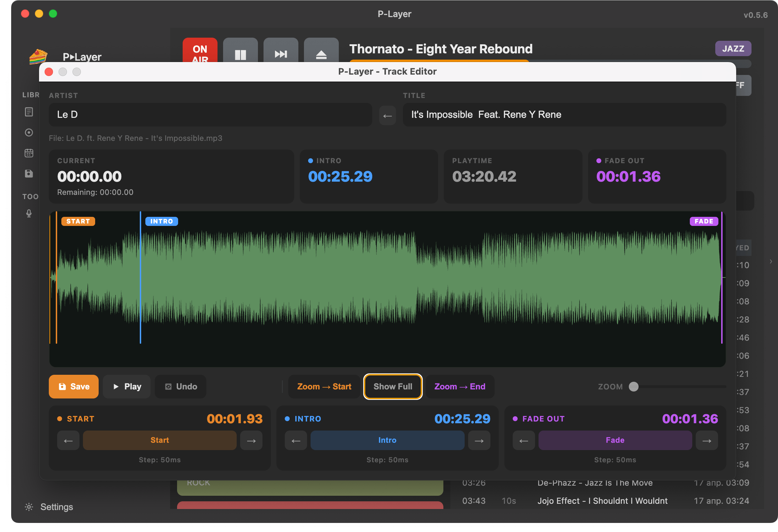Close the Track Editor window
The height and width of the screenshot is (532, 778).
(49, 72)
